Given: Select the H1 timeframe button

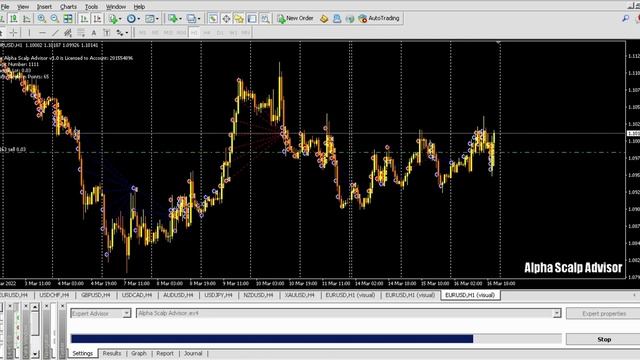Looking at the screenshot, I should tap(194, 33).
